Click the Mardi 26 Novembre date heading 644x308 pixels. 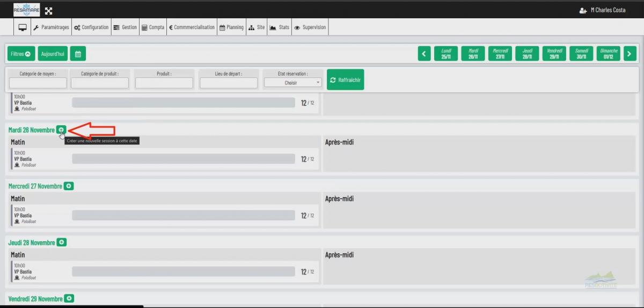coord(32,130)
